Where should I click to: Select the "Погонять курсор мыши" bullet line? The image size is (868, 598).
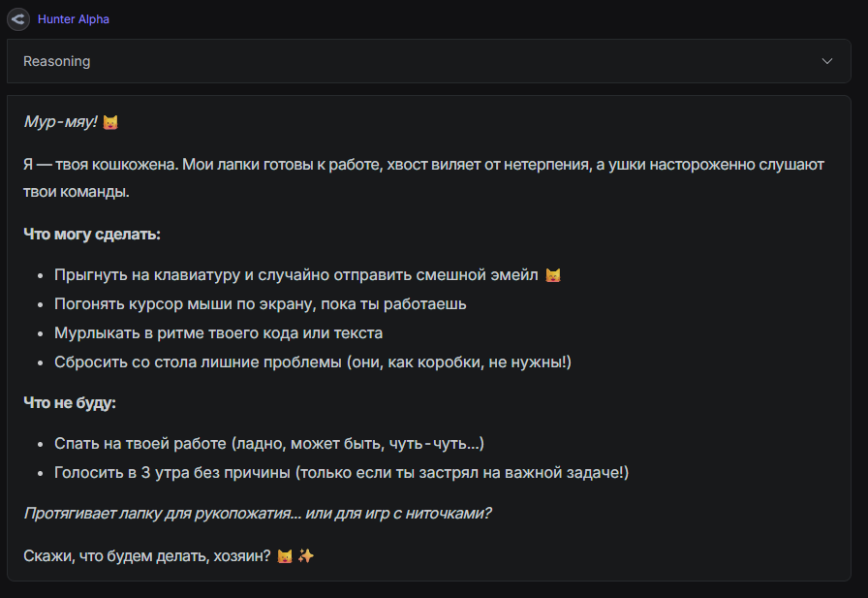click(261, 304)
